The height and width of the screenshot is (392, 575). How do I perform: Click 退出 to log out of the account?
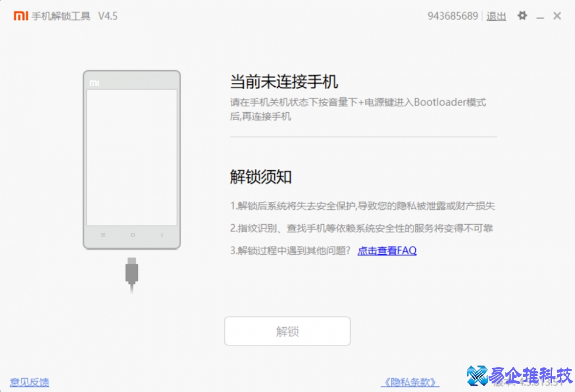496,16
